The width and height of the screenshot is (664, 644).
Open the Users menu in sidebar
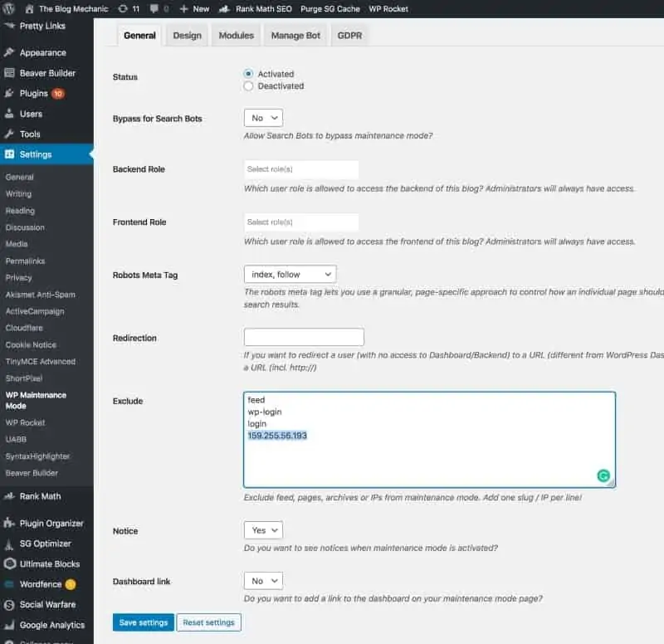pyautogui.click(x=31, y=114)
